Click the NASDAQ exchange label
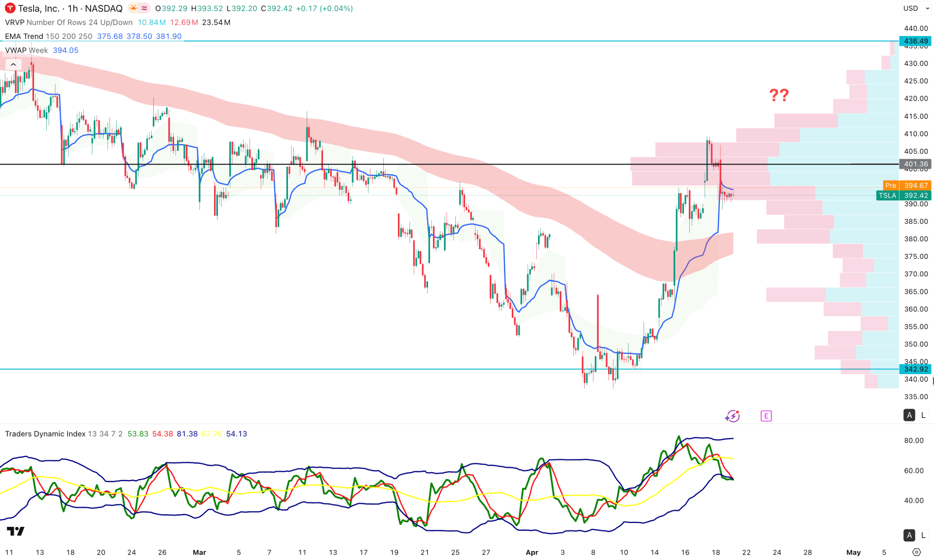 point(104,8)
